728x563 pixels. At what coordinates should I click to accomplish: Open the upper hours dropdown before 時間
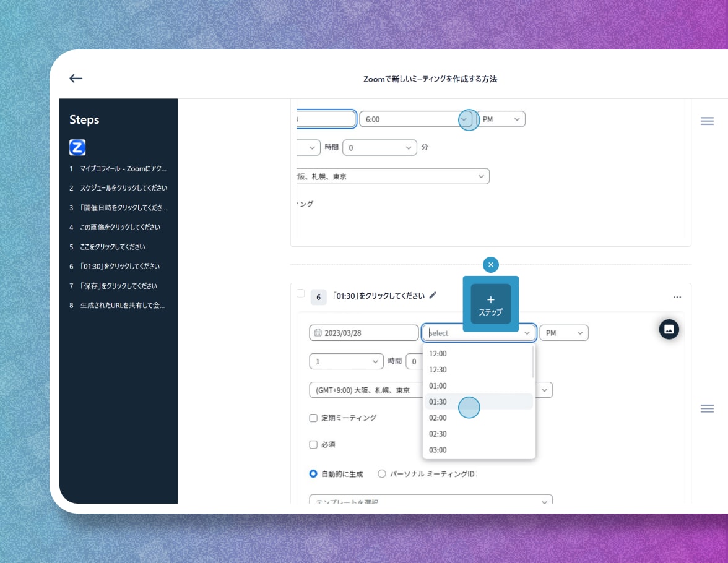308,148
